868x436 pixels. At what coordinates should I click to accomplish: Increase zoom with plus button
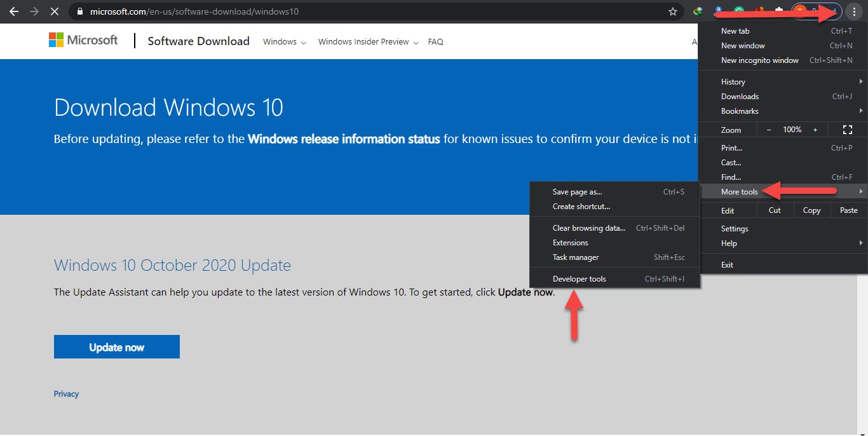tap(816, 130)
